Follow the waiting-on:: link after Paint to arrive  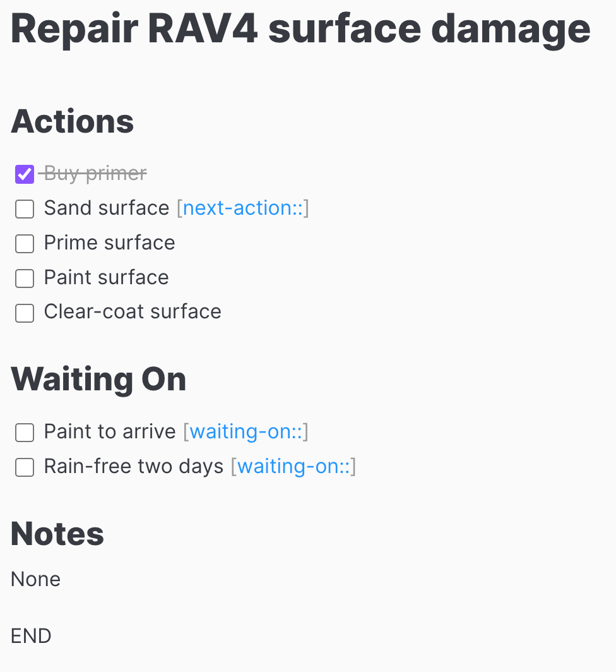coord(246,431)
